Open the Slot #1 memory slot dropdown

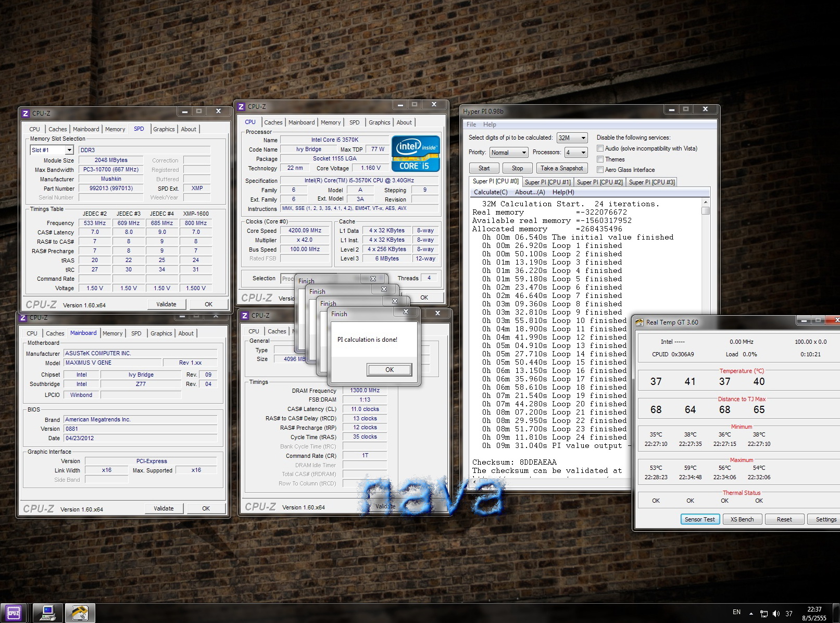pyautogui.click(x=69, y=150)
